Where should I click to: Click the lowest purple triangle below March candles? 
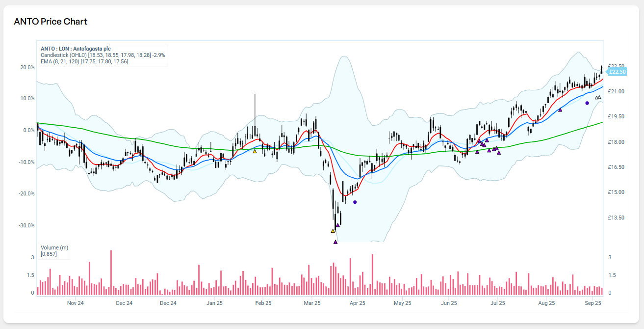point(335,242)
